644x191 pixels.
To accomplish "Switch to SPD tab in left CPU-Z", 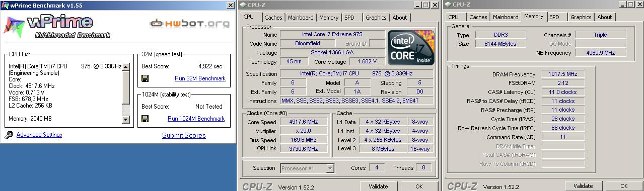I will pos(349,18).
